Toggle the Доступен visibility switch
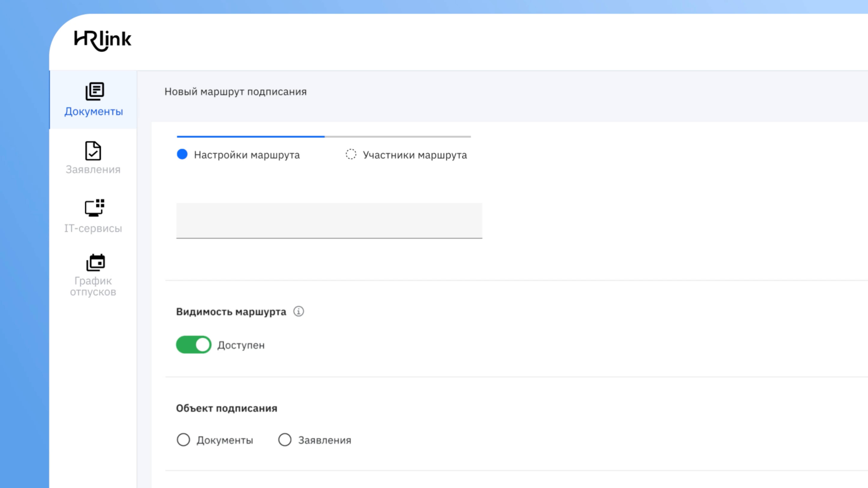 pos(194,345)
